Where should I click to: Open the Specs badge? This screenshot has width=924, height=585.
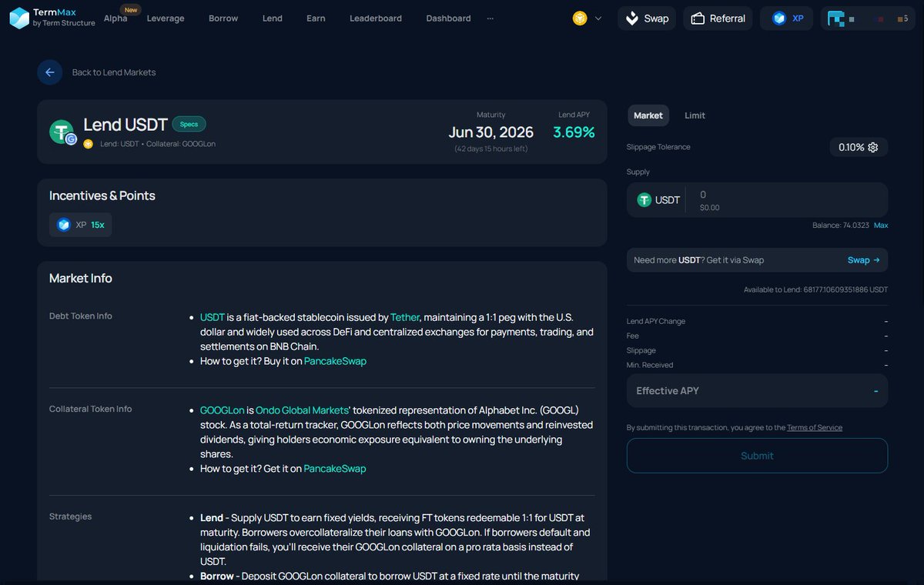(x=189, y=124)
